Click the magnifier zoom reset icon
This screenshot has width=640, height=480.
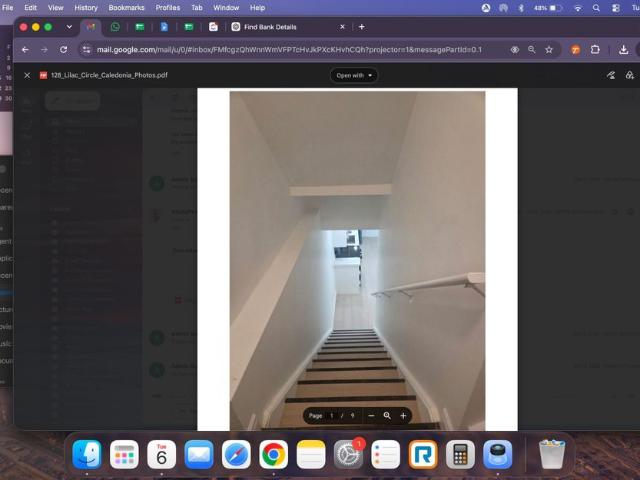coord(387,416)
